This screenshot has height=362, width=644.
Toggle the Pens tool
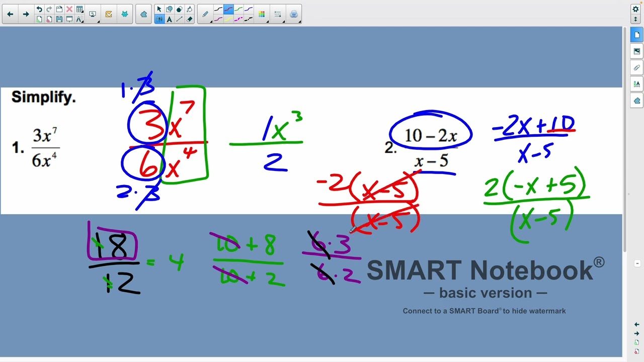[159, 19]
